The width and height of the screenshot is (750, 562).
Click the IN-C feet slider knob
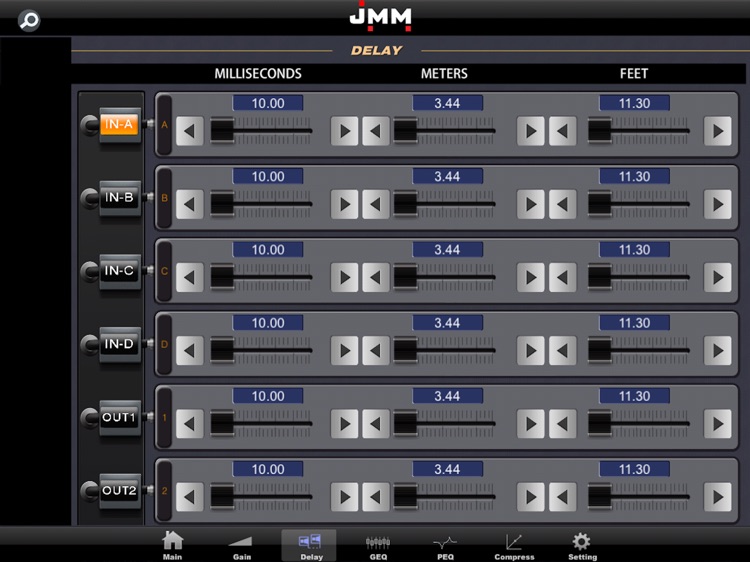coord(600,277)
